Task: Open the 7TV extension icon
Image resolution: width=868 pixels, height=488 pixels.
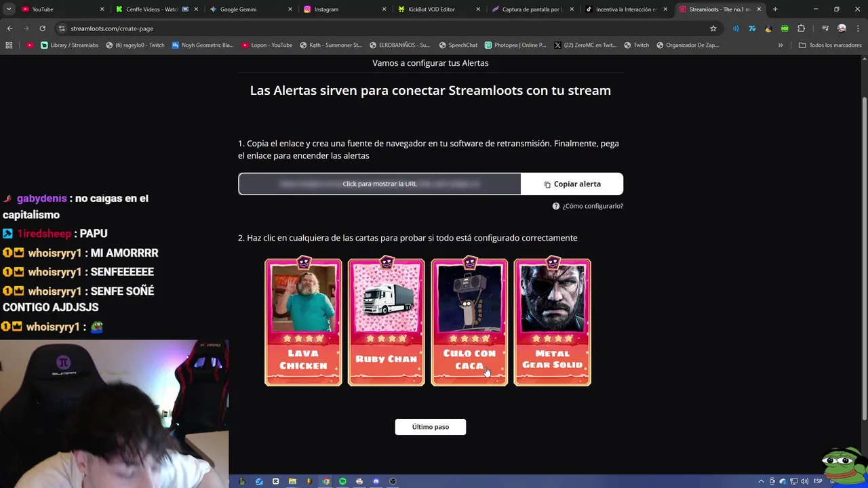Action: 752,28
